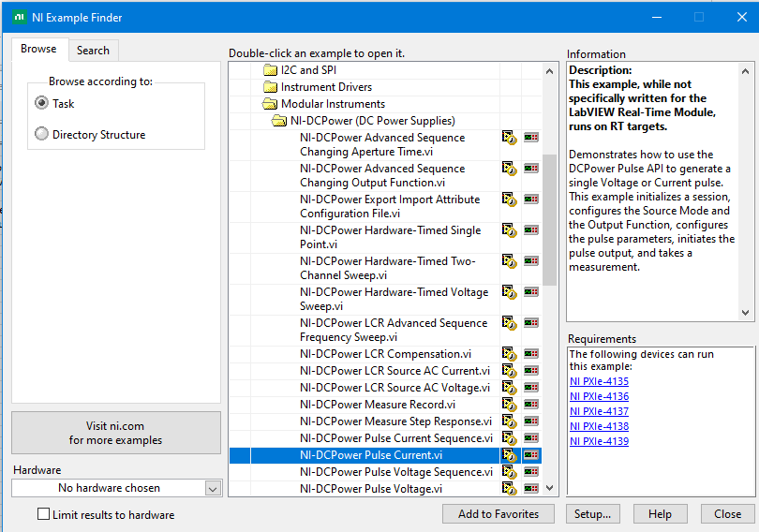This screenshot has width=759, height=532.
Task: Open the NI PXIe-4137 link
Action: coord(600,411)
